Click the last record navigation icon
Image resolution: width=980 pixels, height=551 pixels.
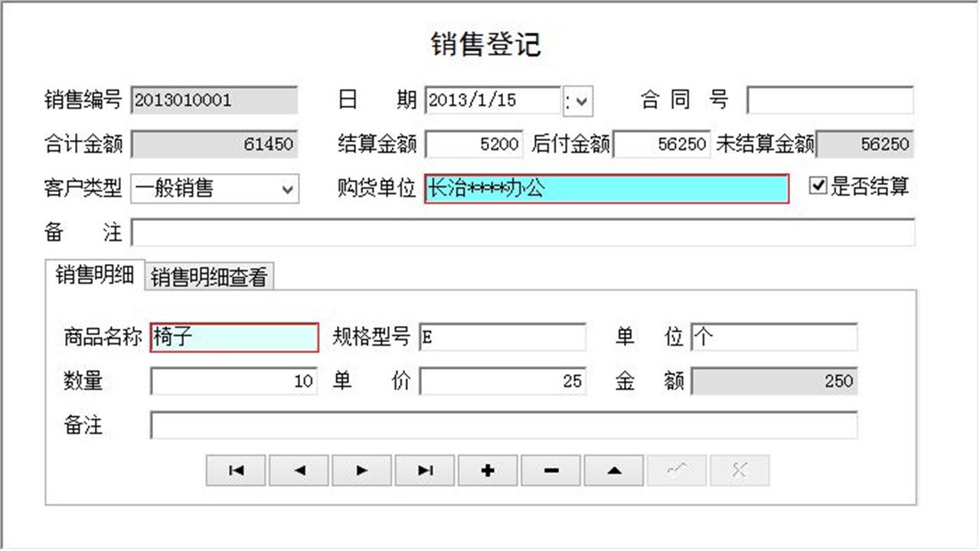(x=424, y=471)
